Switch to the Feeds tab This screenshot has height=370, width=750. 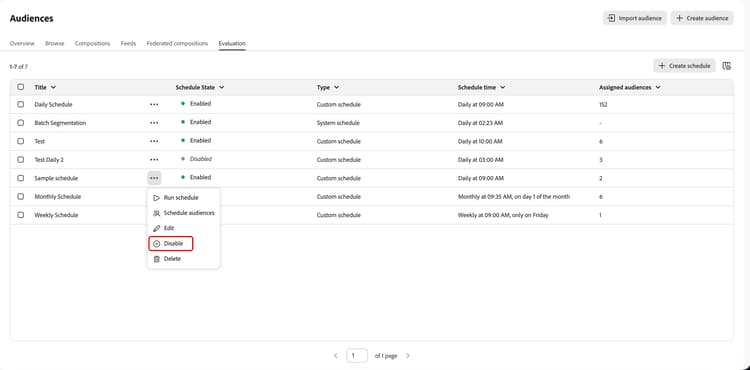128,44
